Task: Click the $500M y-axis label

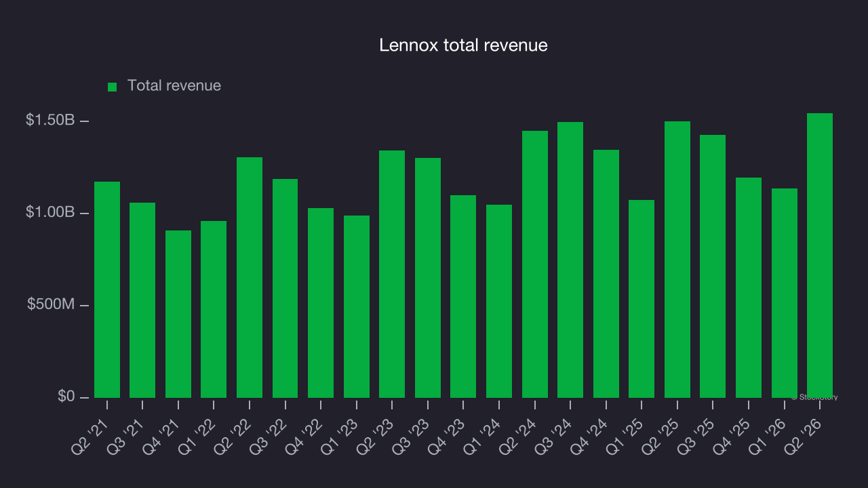Action: pyautogui.click(x=51, y=304)
